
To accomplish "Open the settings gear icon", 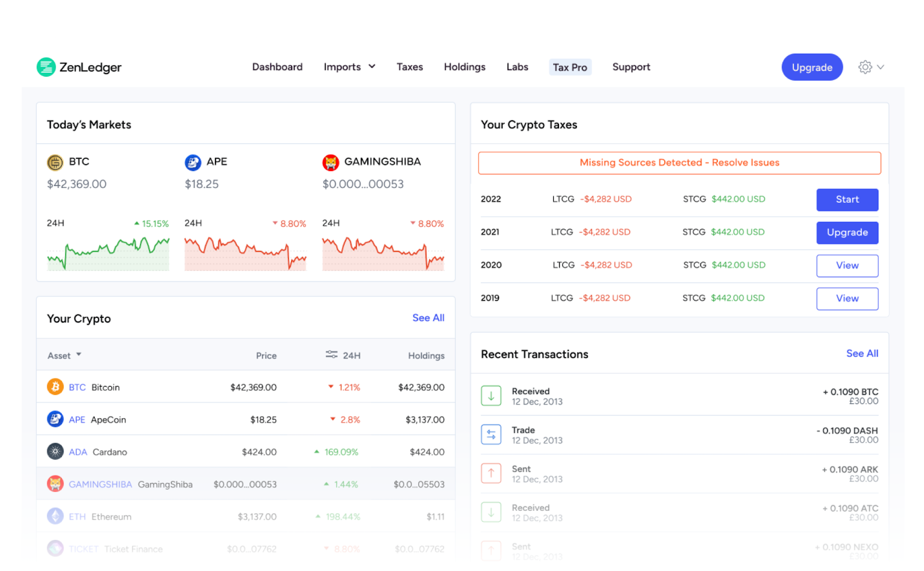I will point(865,67).
